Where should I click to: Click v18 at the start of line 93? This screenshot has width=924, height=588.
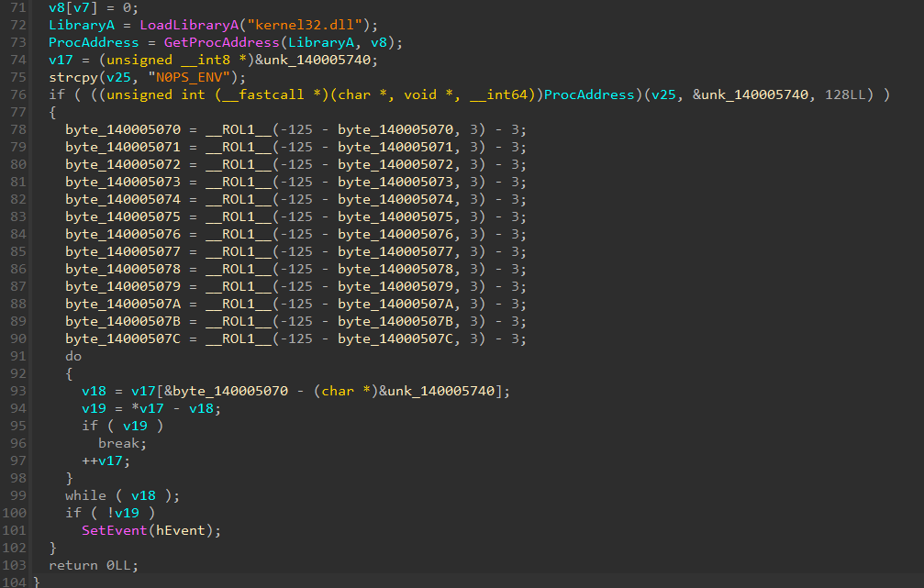[x=94, y=391]
